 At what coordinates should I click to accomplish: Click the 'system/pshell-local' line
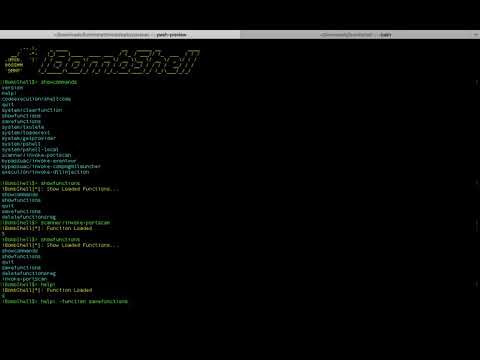(x=30, y=150)
